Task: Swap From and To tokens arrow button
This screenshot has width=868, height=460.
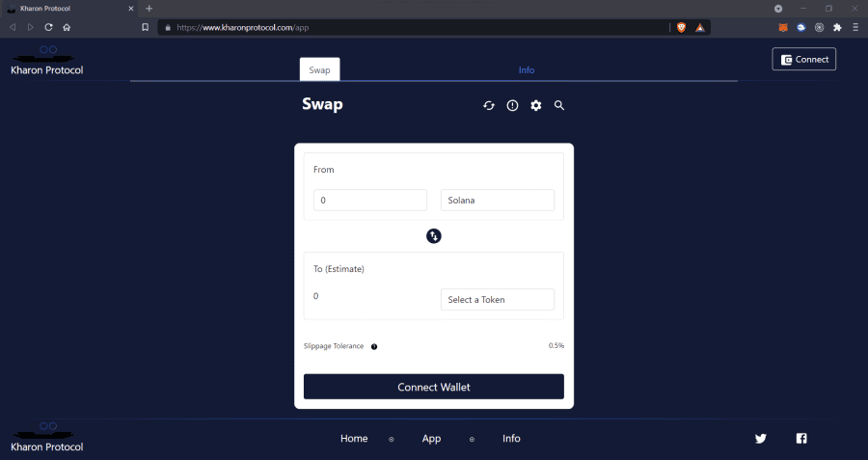Action: (x=434, y=236)
